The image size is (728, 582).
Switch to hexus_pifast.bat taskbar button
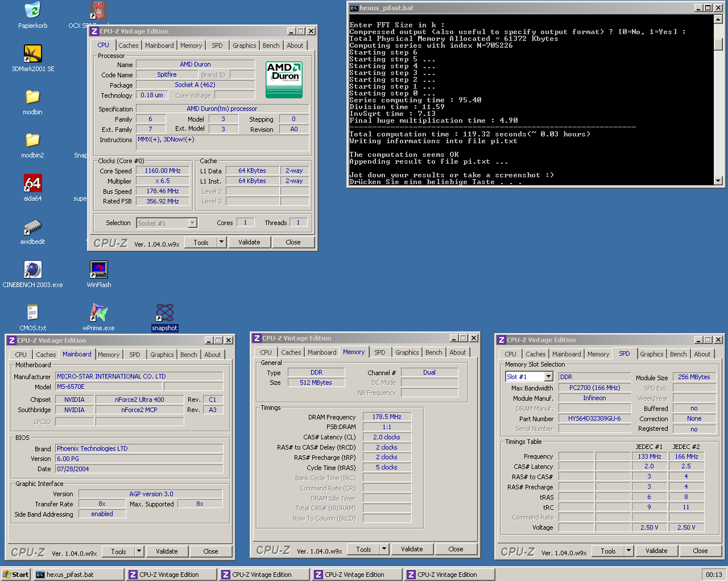pyautogui.click(x=78, y=575)
